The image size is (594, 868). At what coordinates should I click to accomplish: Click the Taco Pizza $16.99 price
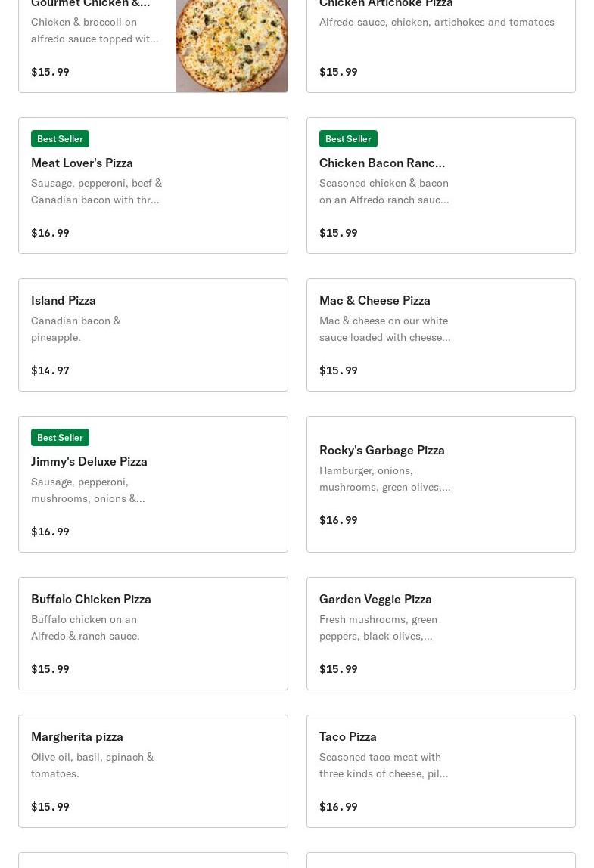[338, 807]
